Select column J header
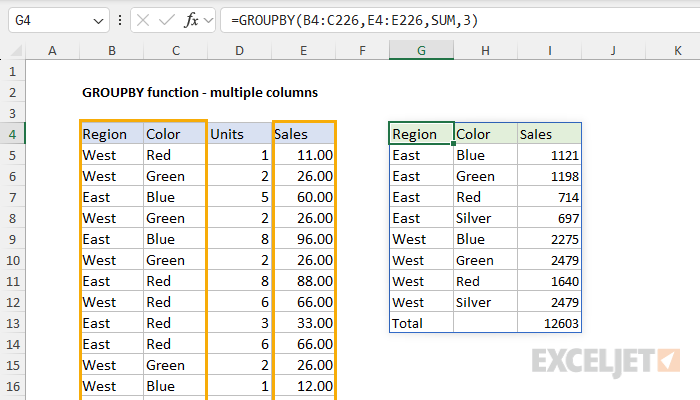 click(613, 50)
